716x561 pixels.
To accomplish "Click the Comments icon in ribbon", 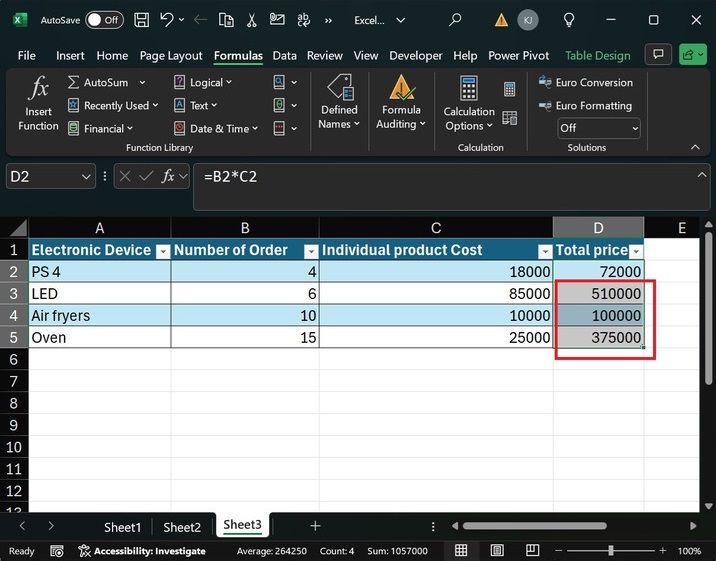I will coord(657,55).
